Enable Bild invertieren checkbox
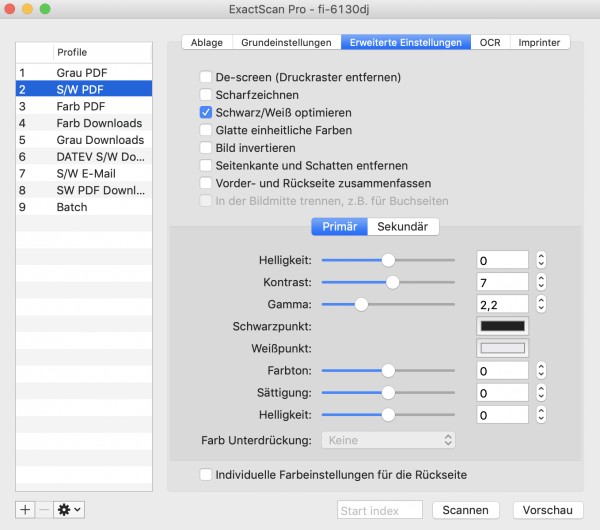 206,148
